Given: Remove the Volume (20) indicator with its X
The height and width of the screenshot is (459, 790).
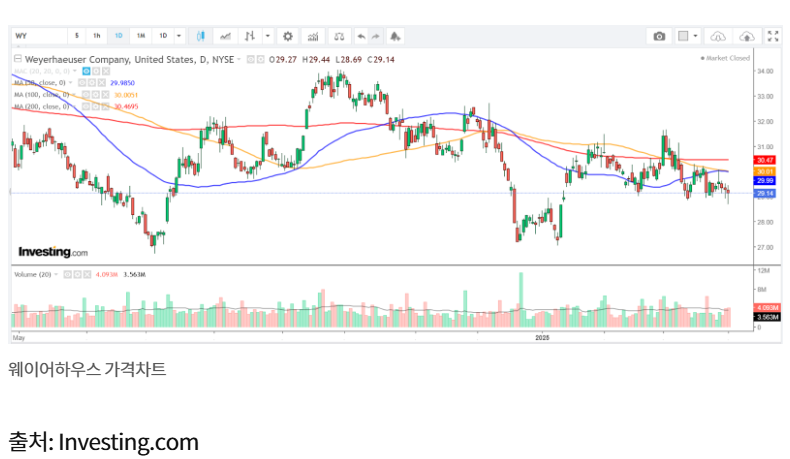Looking at the screenshot, I should point(87,275).
